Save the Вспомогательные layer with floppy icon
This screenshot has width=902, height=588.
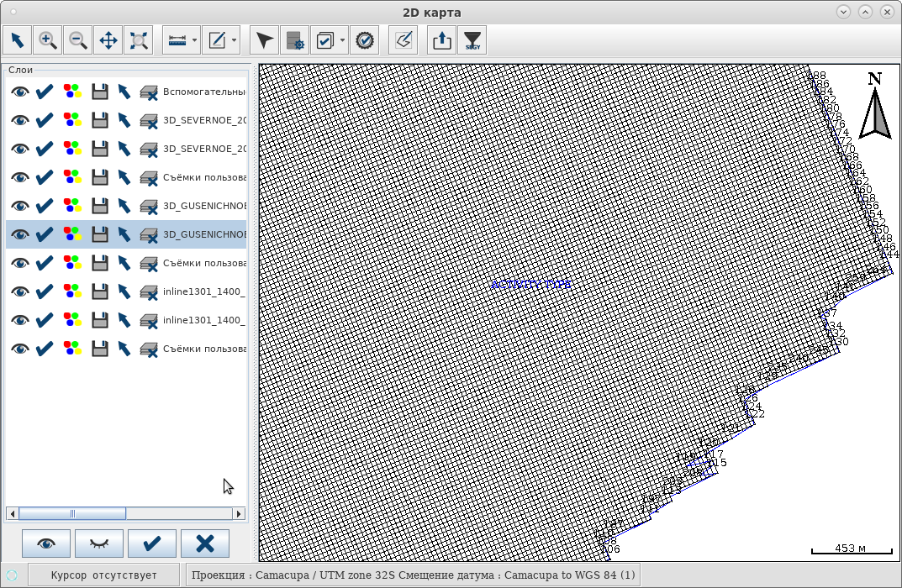pyautogui.click(x=100, y=92)
